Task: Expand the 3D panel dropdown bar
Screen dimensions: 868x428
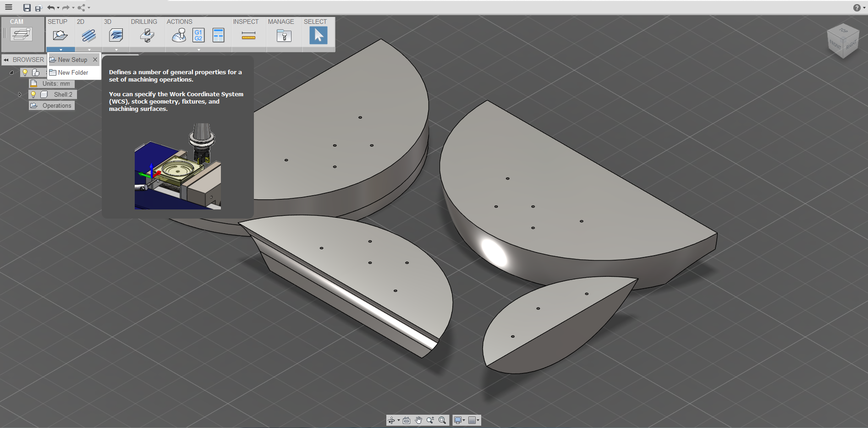Action: pyautogui.click(x=116, y=49)
